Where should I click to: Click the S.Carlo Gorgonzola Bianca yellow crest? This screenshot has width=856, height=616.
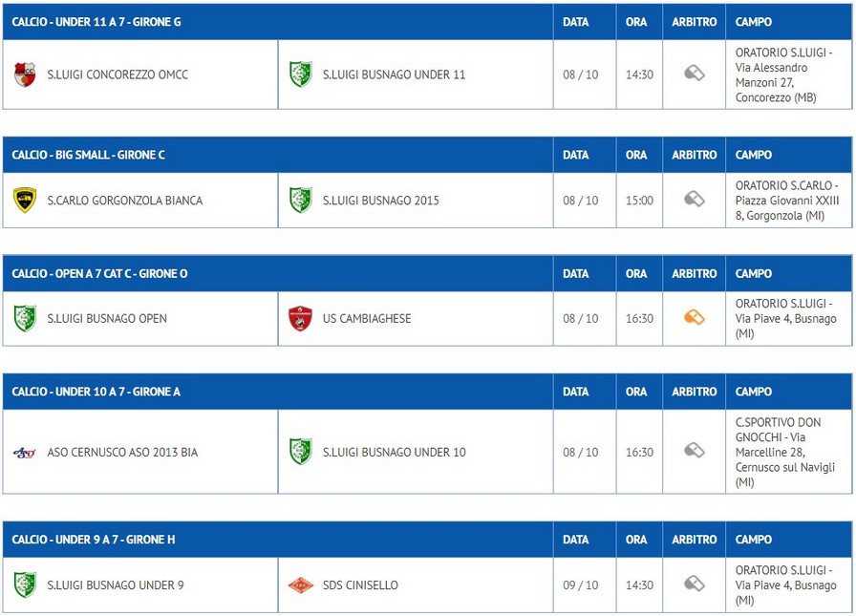coord(25,201)
